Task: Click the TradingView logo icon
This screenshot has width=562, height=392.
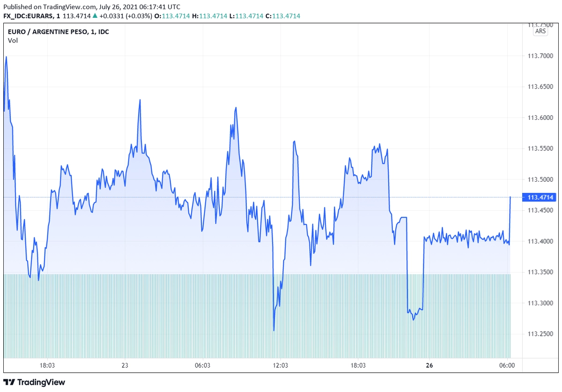Action: pos(9,383)
